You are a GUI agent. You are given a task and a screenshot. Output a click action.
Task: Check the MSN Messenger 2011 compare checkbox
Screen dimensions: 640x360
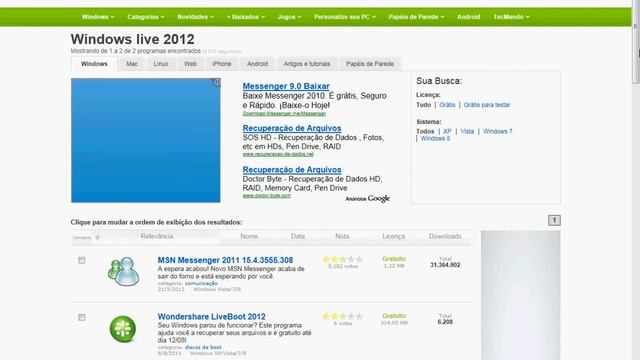82,260
